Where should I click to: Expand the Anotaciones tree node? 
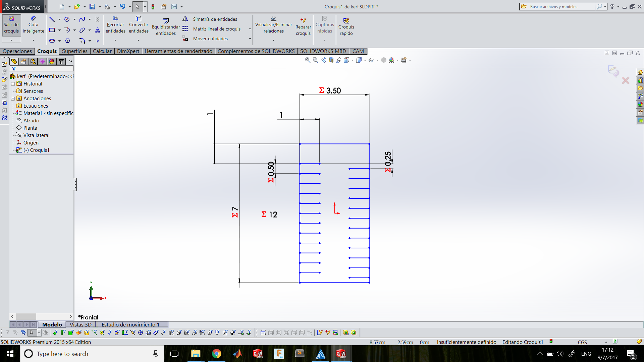[x=13, y=99]
